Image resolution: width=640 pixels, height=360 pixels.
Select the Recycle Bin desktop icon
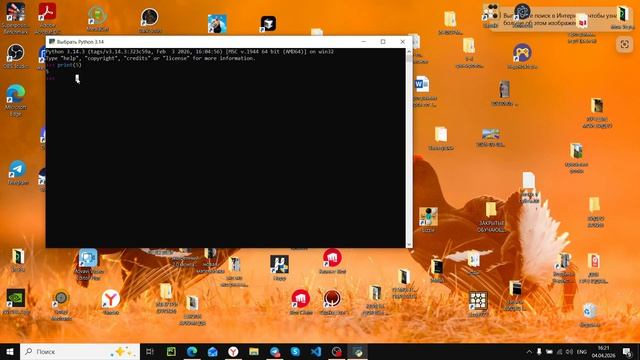(589, 315)
